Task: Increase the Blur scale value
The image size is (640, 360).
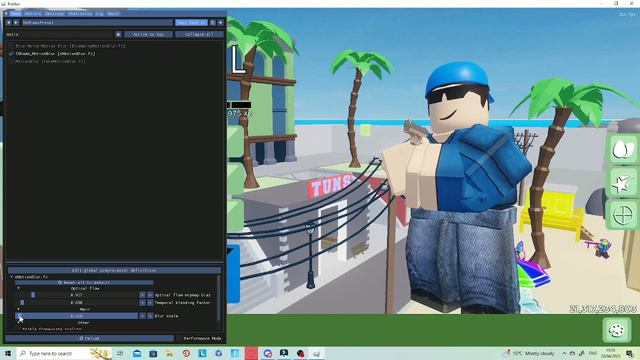Action: coord(150,316)
